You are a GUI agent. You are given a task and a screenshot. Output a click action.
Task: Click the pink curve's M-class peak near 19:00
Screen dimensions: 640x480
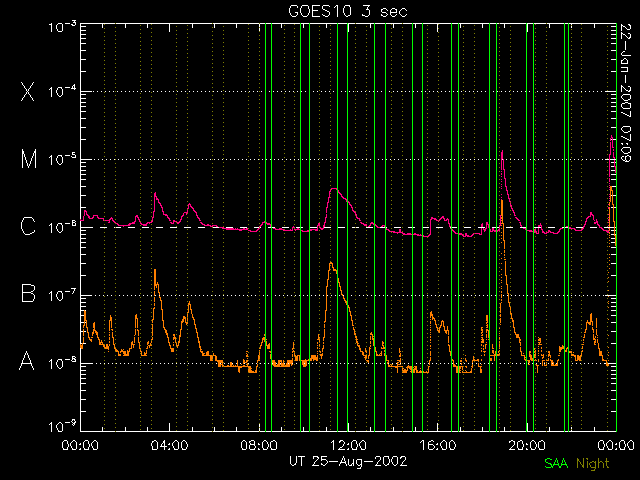click(x=502, y=152)
